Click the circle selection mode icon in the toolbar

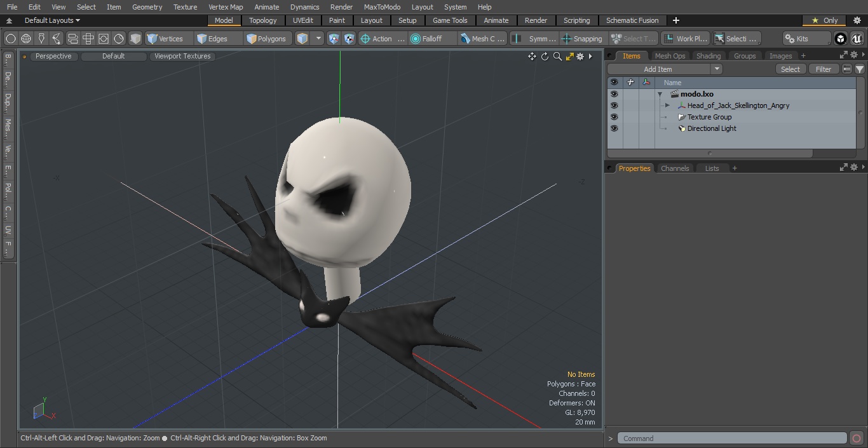pos(11,39)
